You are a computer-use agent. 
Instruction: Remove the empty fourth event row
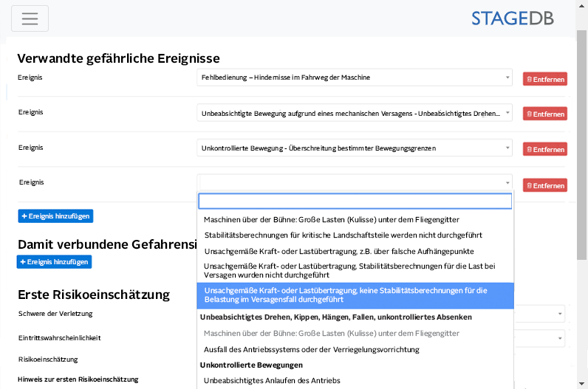[544, 185]
